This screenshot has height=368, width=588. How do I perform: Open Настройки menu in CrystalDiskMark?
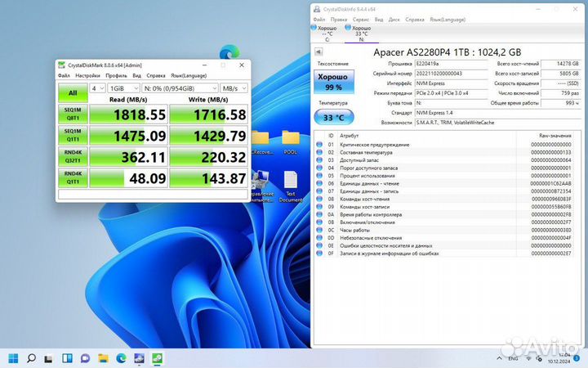point(87,75)
